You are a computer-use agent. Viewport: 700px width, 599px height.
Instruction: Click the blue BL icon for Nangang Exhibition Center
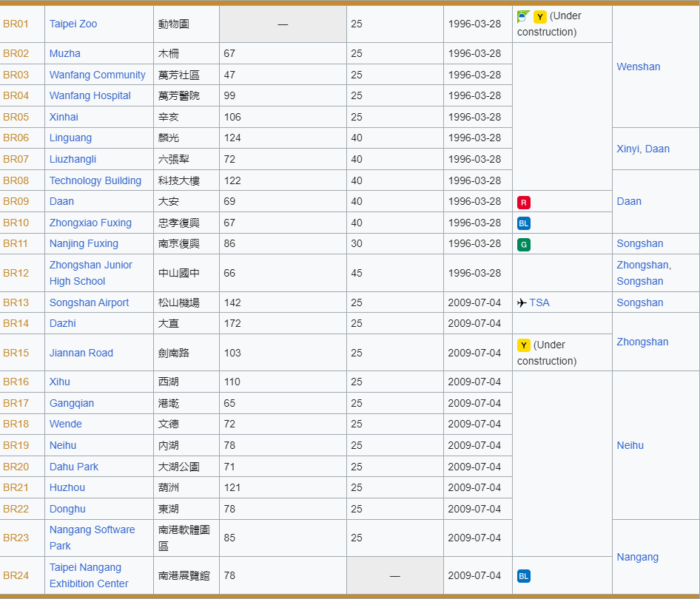pyautogui.click(x=524, y=576)
